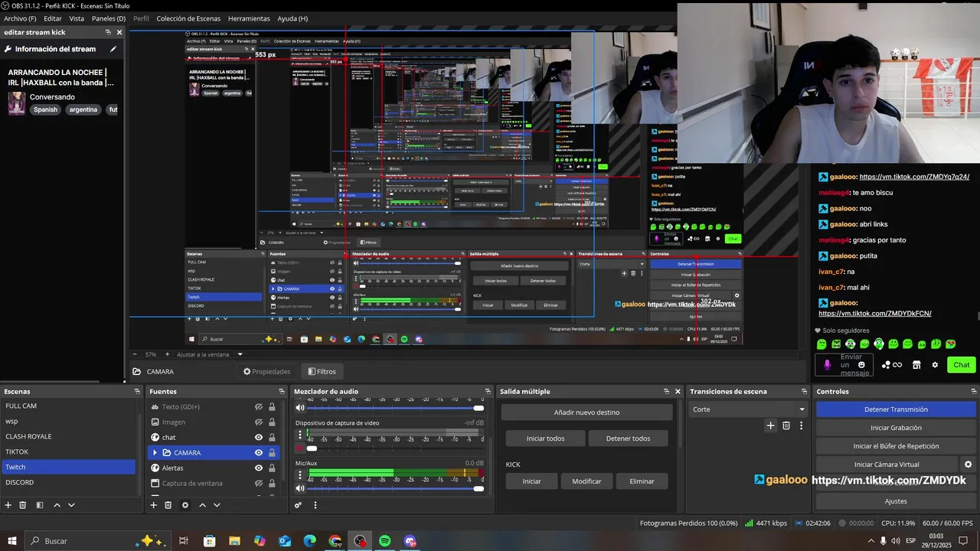Move scene up arrow in Escenas

[x=57, y=505]
